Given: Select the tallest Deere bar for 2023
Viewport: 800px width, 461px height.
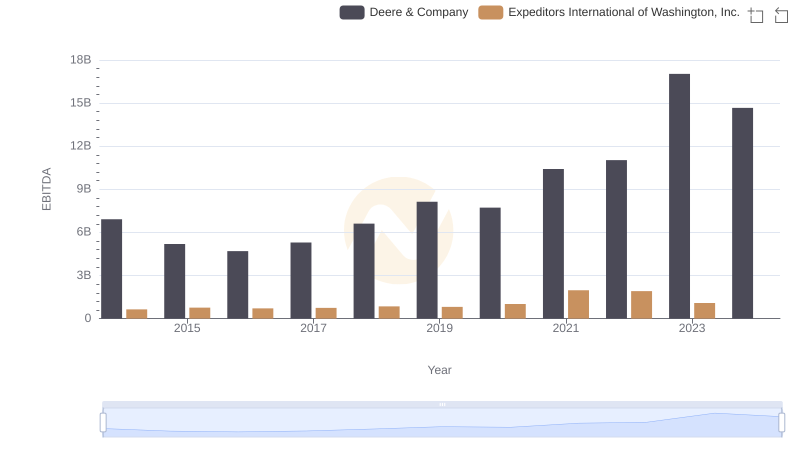Looking at the screenshot, I should coord(679,196).
